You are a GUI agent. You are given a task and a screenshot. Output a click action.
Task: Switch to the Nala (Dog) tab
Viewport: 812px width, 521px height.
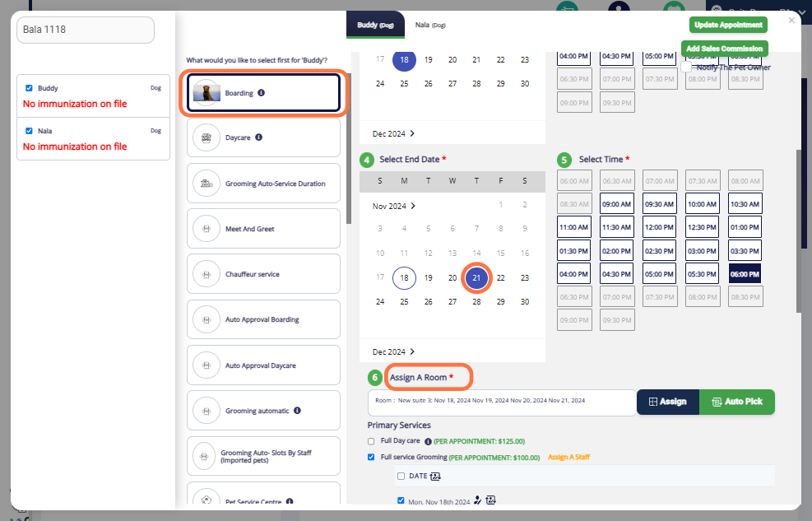430,25
